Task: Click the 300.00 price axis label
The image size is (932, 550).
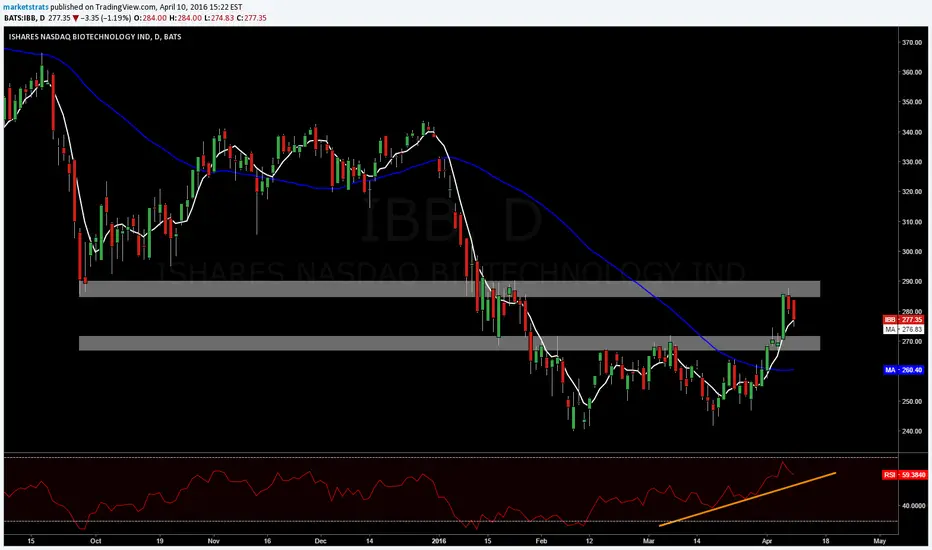Action: (912, 252)
